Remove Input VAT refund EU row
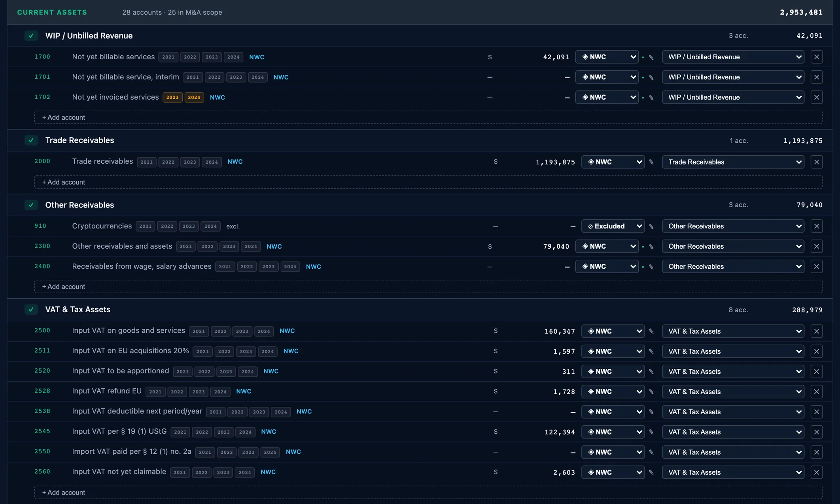840x504 pixels. (x=817, y=392)
